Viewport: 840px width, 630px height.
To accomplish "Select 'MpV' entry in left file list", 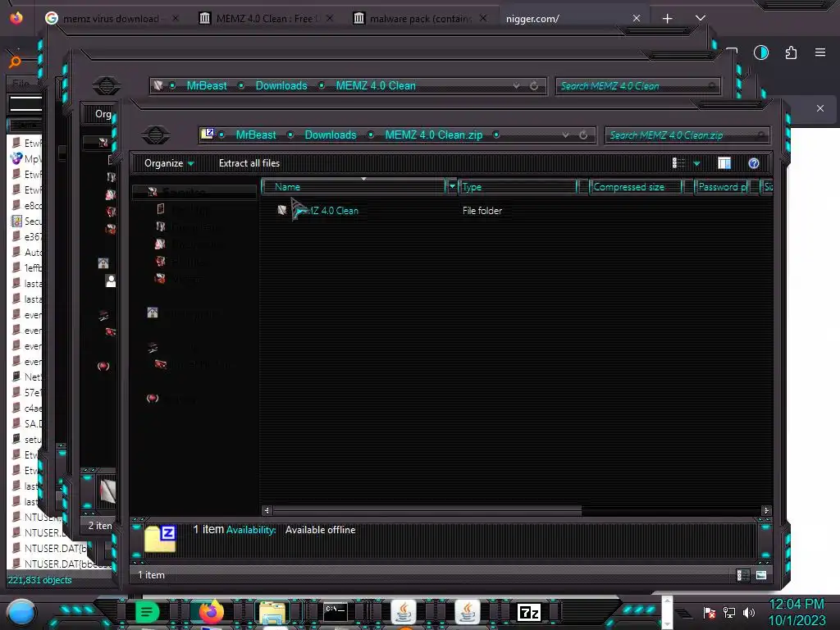I will 27,159.
